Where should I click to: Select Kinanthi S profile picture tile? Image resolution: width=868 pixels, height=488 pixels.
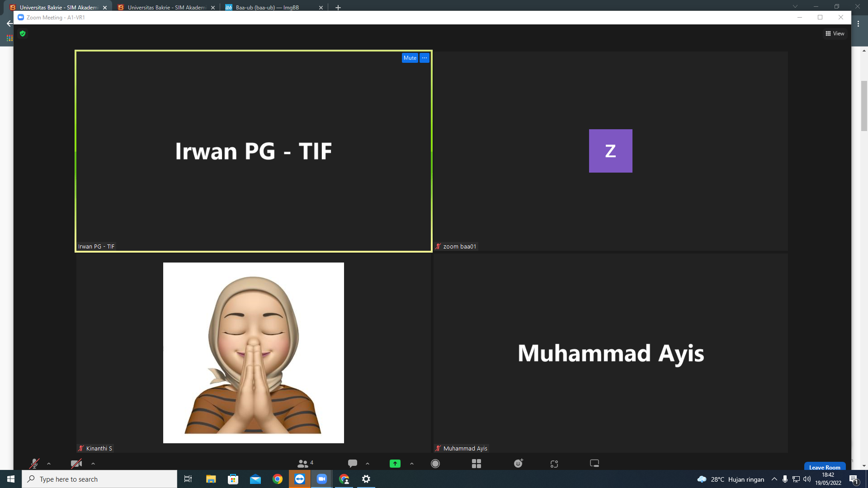coord(254,353)
